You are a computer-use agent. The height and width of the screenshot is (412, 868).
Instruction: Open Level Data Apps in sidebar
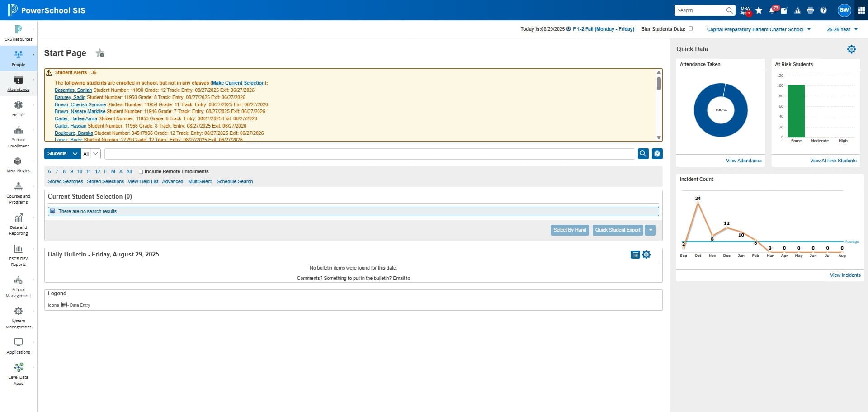coord(19,374)
